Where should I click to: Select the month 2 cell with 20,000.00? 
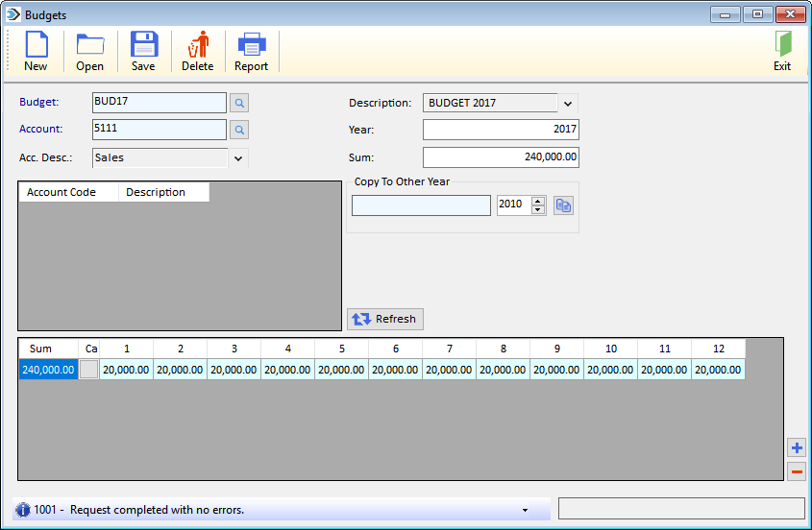pos(181,370)
